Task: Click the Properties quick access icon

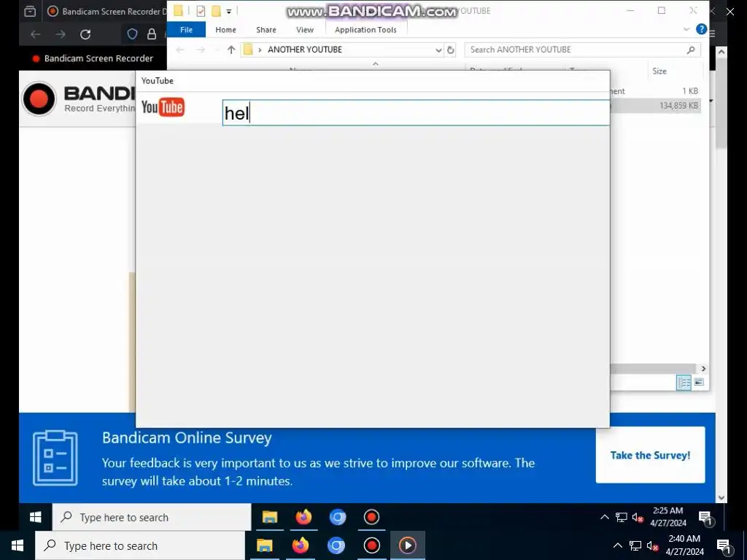Action: click(201, 10)
